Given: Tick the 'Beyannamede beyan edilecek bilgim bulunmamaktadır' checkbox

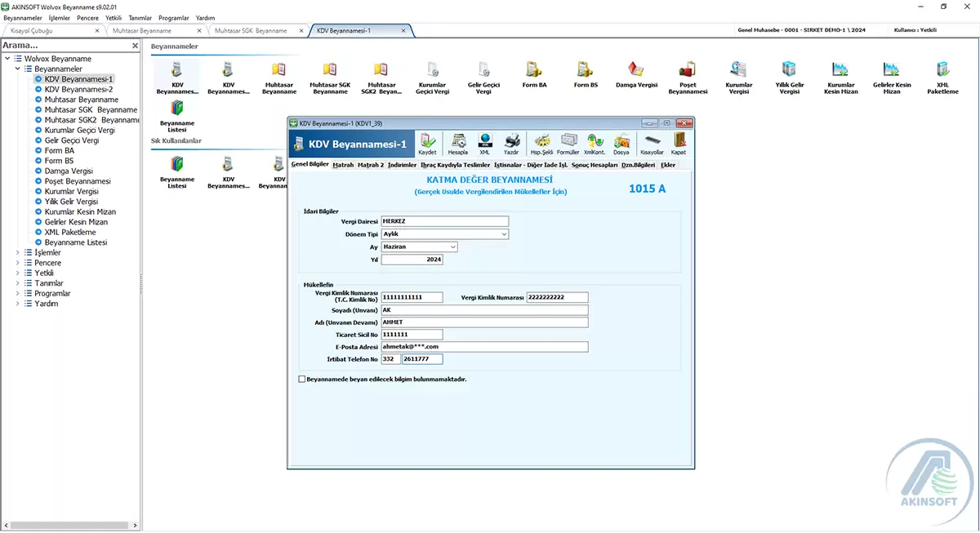Looking at the screenshot, I should point(302,379).
